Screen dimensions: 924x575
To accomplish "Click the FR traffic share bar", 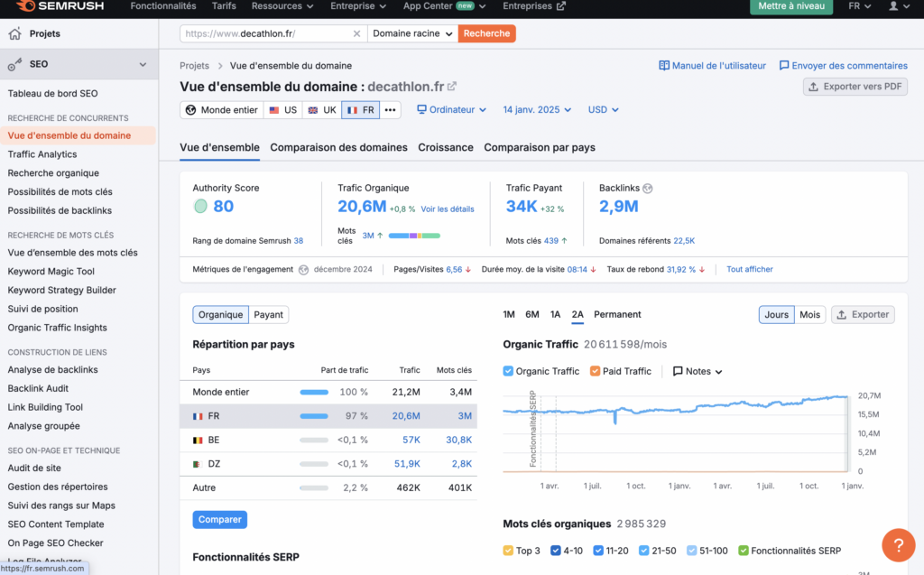I will click(x=314, y=416).
